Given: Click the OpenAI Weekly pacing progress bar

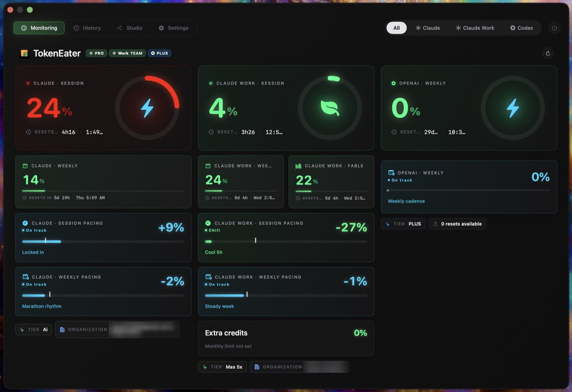Looking at the screenshot, I should click(x=469, y=190).
